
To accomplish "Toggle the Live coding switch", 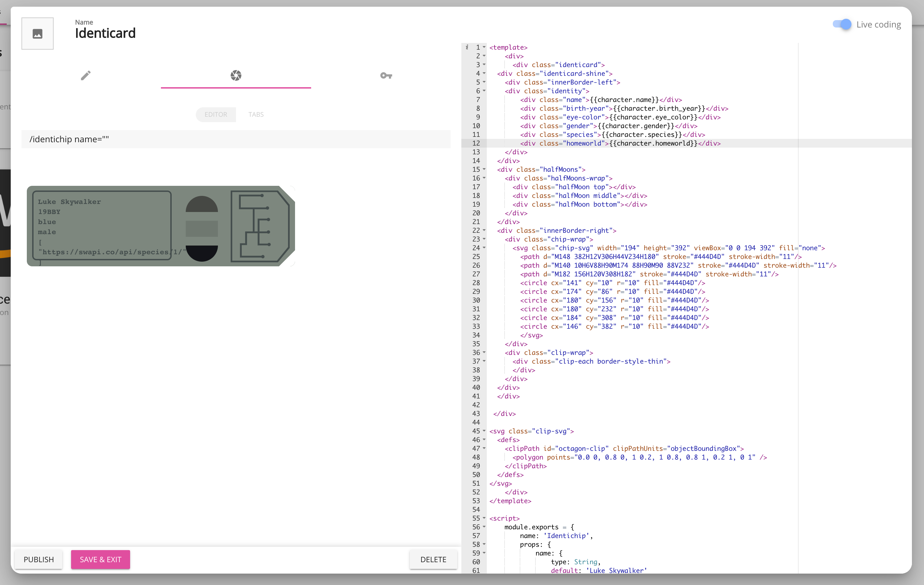I will tap(842, 24).
